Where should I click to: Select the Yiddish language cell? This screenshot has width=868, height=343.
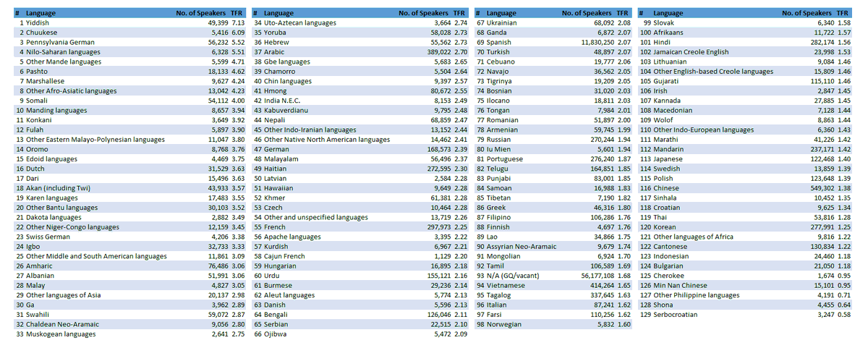pos(37,23)
